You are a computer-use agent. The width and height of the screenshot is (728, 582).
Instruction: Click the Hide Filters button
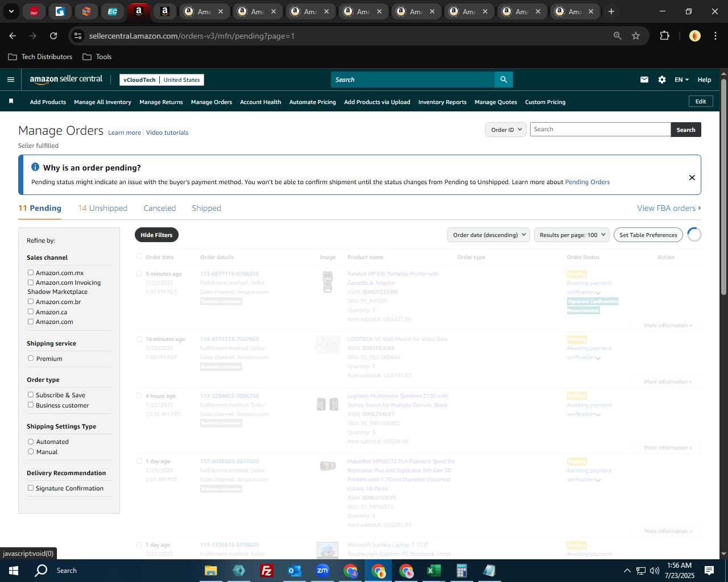(x=156, y=235)
